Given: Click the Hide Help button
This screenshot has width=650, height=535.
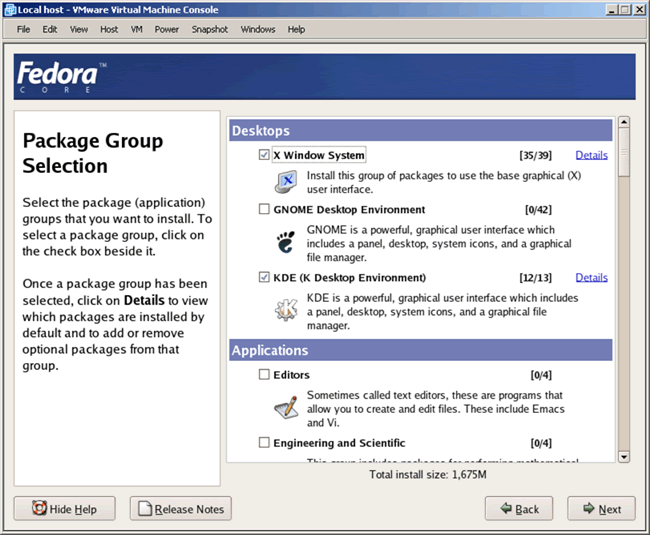Looking at the screenshot, I should pos(65,509).
